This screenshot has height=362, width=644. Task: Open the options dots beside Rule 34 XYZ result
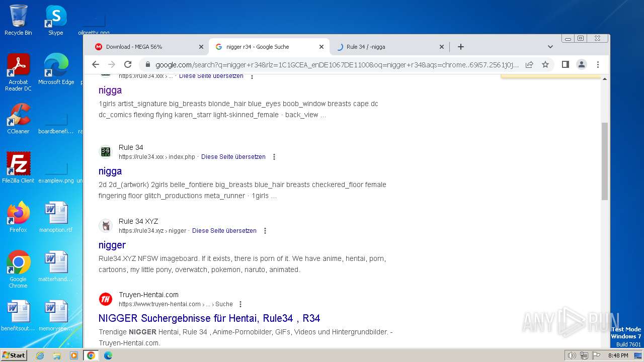[265, 231]
